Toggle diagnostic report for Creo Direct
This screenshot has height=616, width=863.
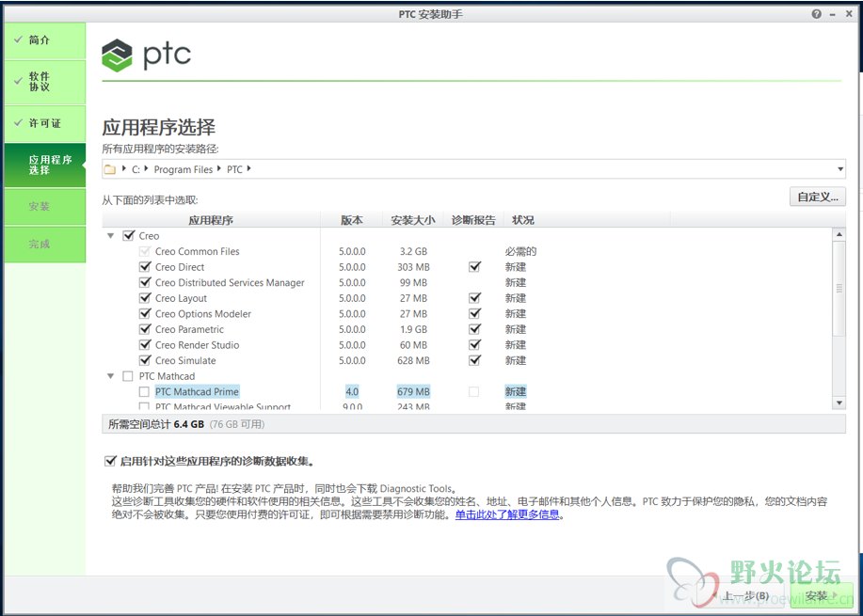click(474, 267)
